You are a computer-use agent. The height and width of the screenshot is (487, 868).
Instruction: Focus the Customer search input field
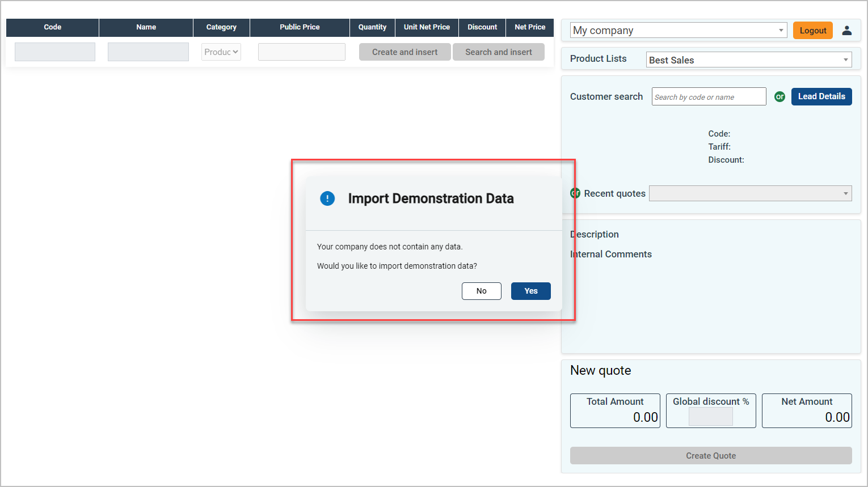click(709, 96)
